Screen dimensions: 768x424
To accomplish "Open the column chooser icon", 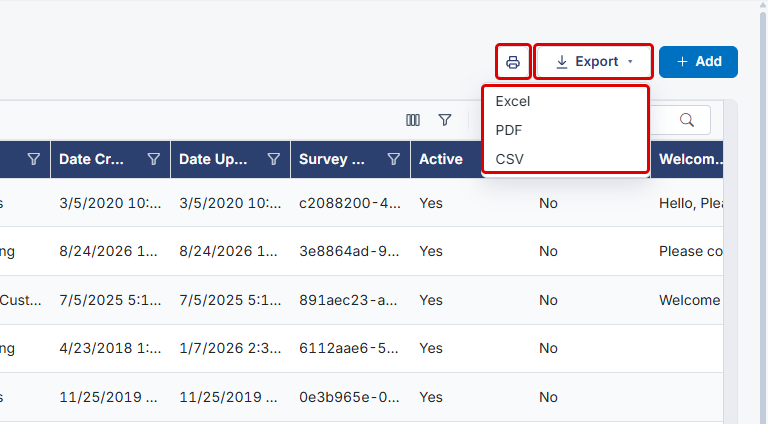I will pos(413,120).
